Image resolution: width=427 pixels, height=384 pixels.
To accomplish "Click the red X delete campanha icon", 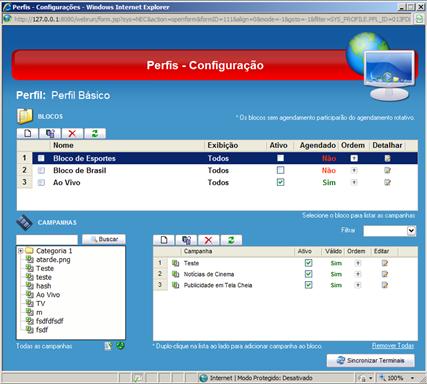I will (208, 240).
